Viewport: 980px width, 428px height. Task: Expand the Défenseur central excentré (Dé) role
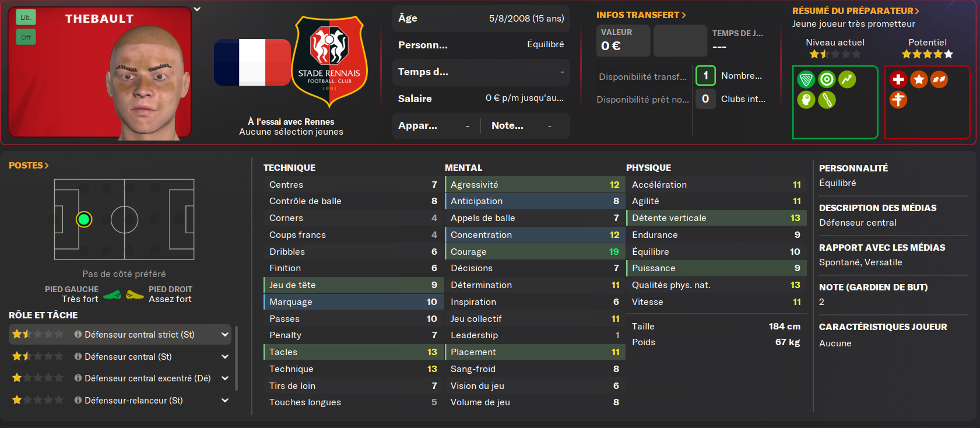pyautogui.click(x=225, y=378)
